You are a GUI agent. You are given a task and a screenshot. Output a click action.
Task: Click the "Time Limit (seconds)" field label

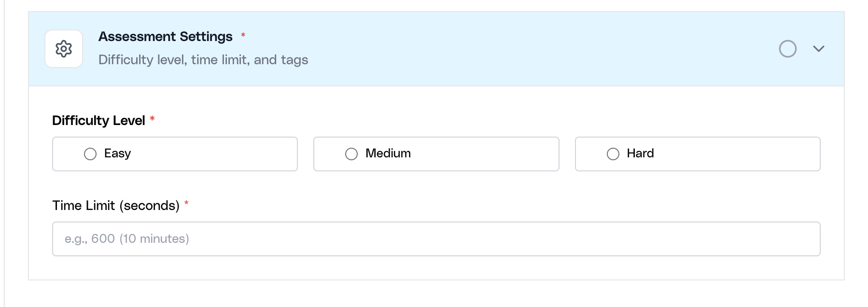116,206
